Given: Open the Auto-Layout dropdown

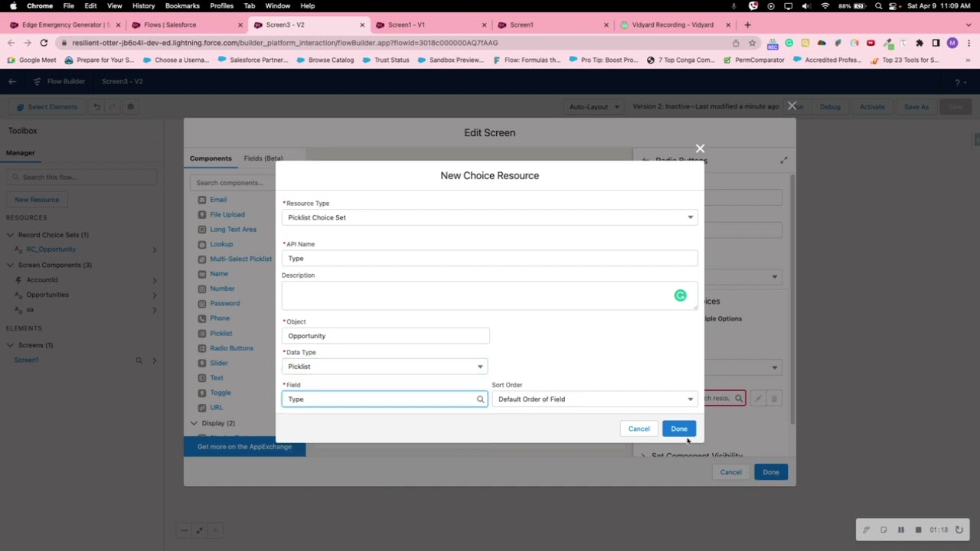Looking at the screenshot, I should tap(594, 106).
